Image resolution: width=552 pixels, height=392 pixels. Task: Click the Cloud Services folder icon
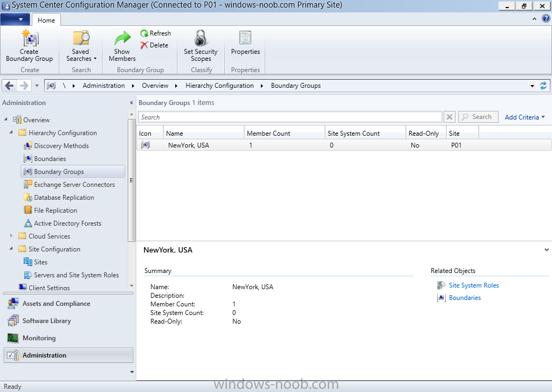[x=22, y=235]
